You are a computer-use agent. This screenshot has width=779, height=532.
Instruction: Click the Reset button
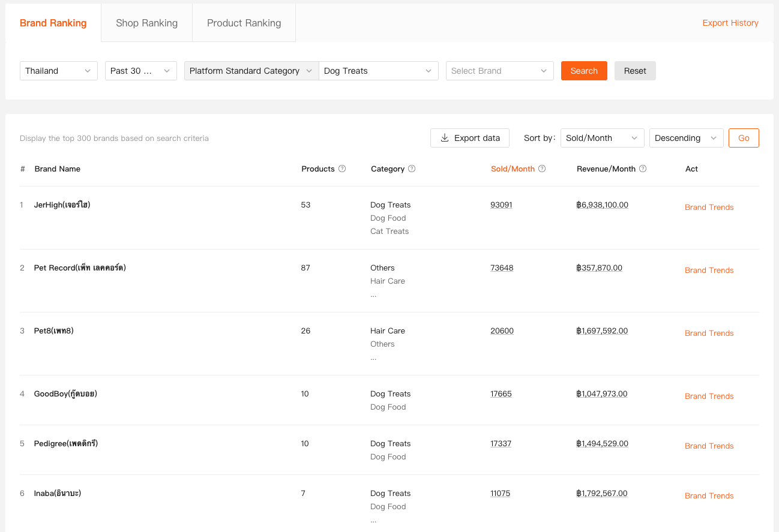coord(634,71)
